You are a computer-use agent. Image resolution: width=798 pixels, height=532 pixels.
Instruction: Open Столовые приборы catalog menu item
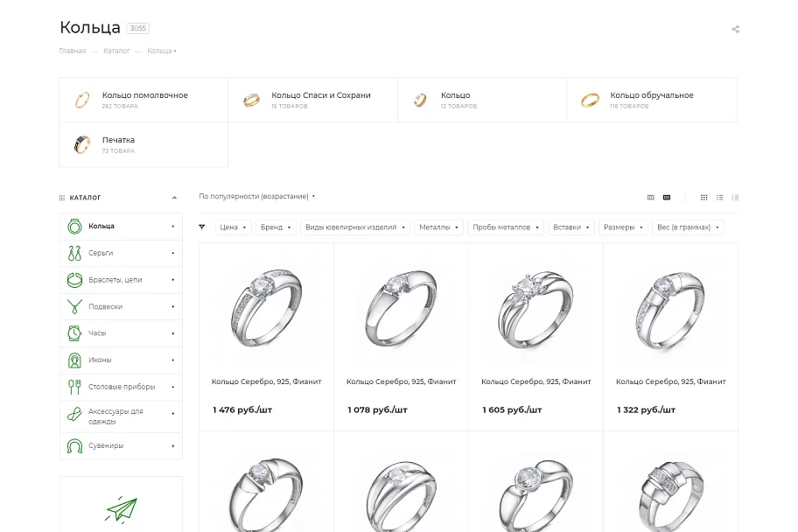[x=121, y=387]
